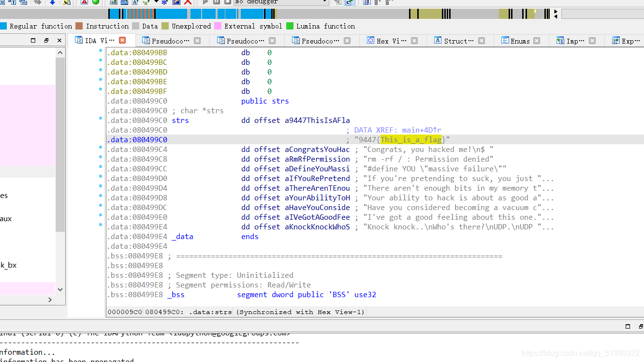Click the start process play icon

(x=206, y=2)
